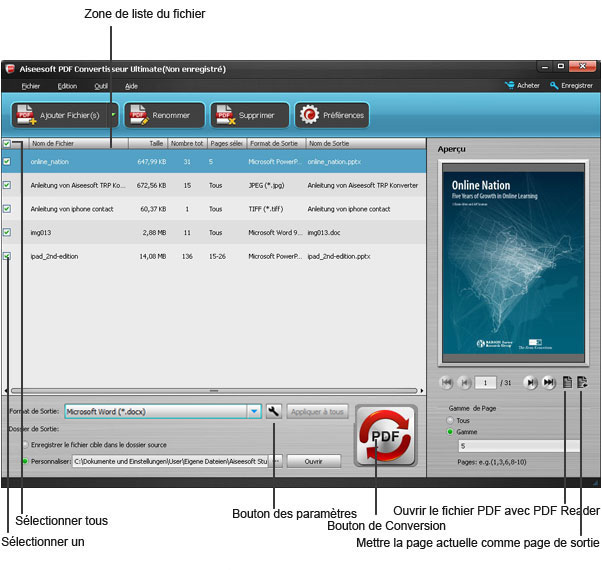Image resolution: width=602 pixels, height=570 pixels.
Task: Select the Tous page range radio button
Action: (449, 420)
